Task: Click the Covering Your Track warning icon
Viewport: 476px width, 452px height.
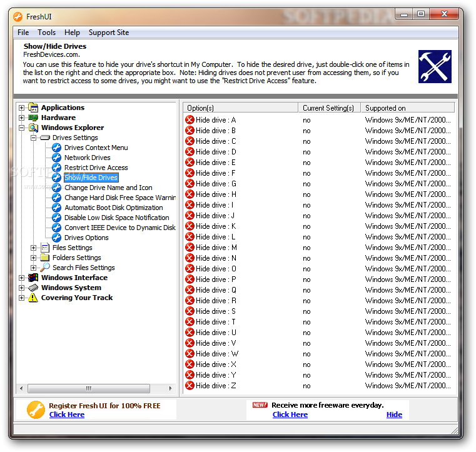Action: click(x=33, y=298)
